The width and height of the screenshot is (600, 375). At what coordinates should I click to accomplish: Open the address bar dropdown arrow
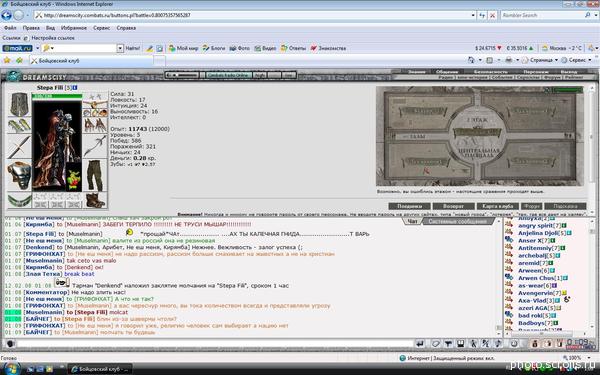point(473,15)
